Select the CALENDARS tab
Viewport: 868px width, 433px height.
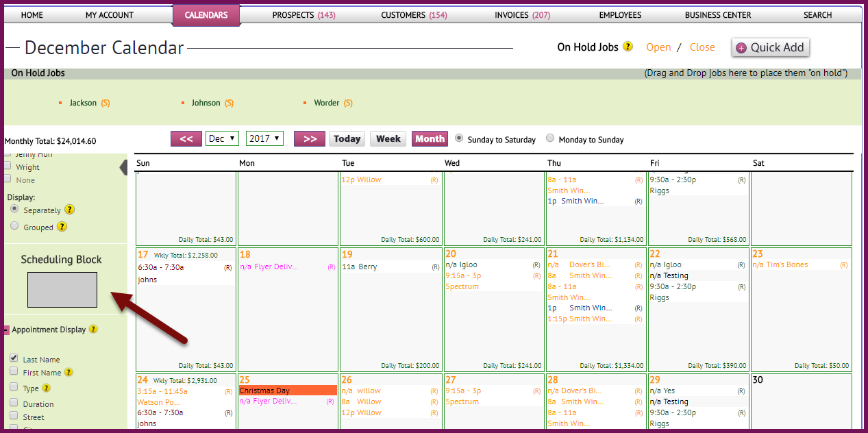point(206,14)
